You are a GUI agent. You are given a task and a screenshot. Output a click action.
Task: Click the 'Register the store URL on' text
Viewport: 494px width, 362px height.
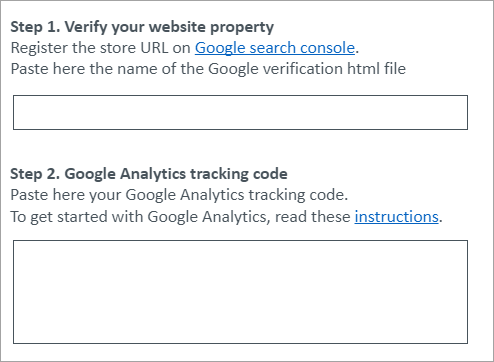point(100,48)
